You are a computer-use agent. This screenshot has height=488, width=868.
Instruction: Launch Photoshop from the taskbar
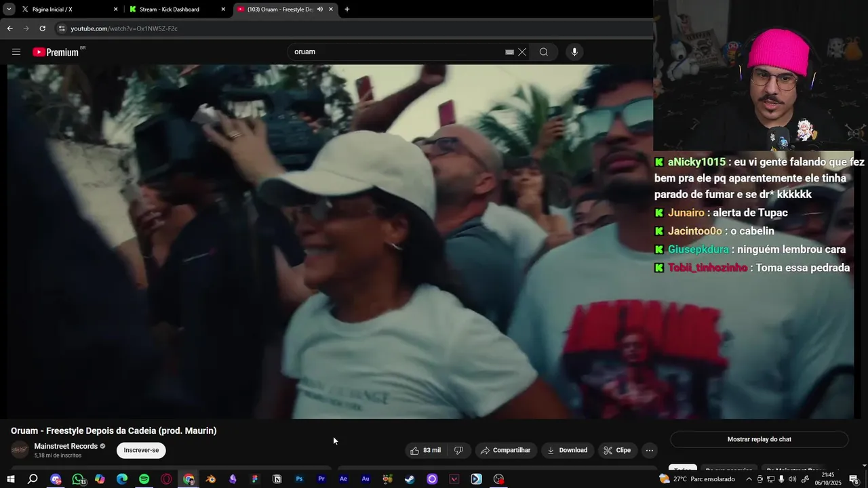299,479
